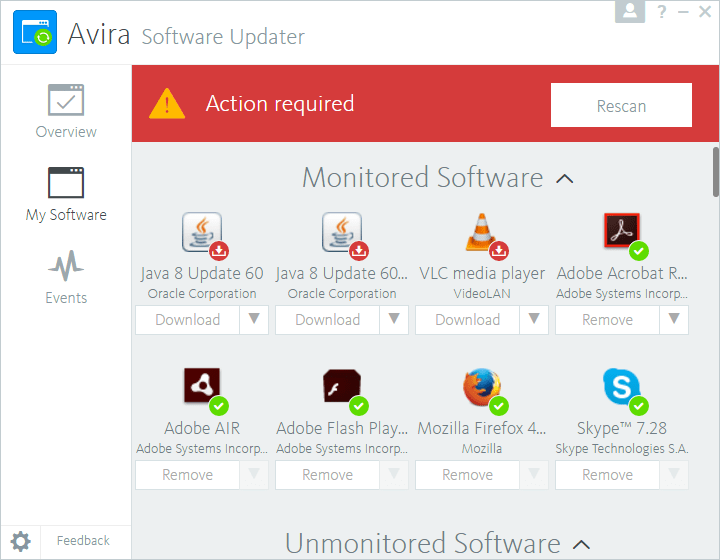720x560 pixels.
Task: Select the VLC media player cone icon
Action: (482, 232)
